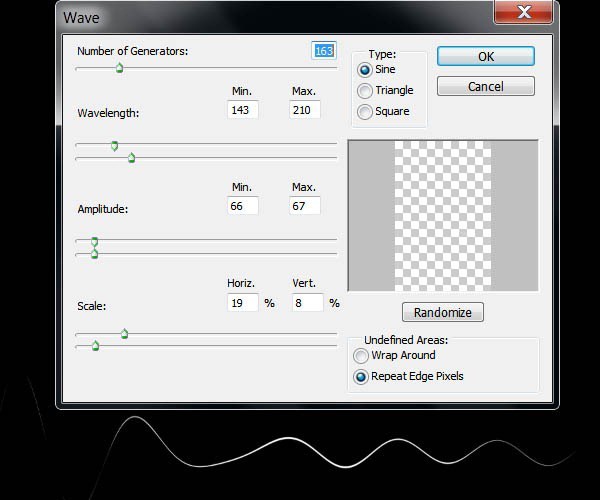Grab the Number of Generators slider handle
Viewport: 600px width, 500px height.
(x=119, y=68)
